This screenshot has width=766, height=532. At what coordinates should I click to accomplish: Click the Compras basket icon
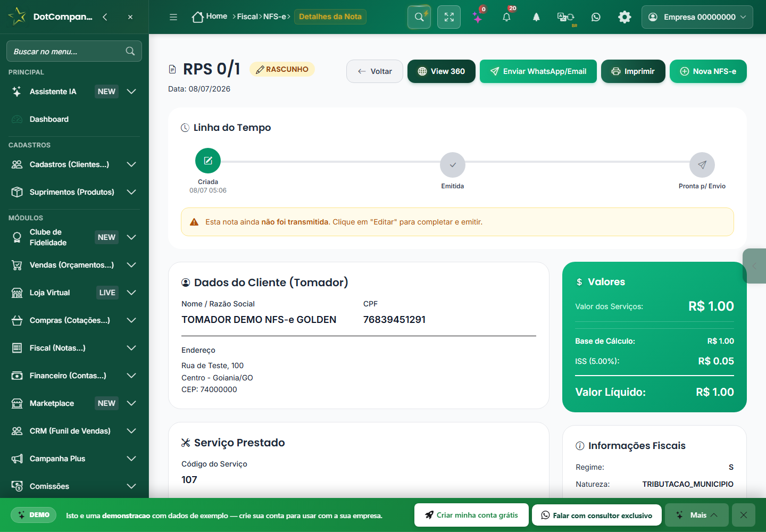[x=17, y=320]
